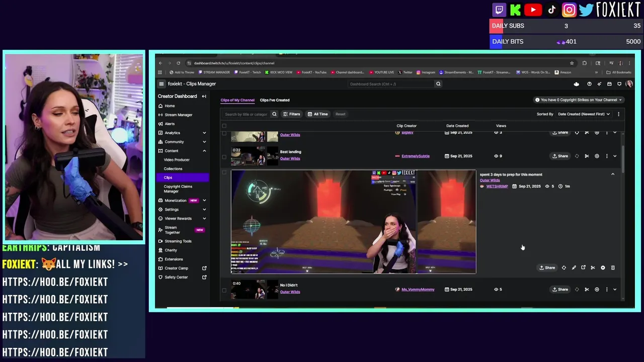Click the YouTube logo in stream overlay
Screen dimensions: 644x362
[533, 10]
